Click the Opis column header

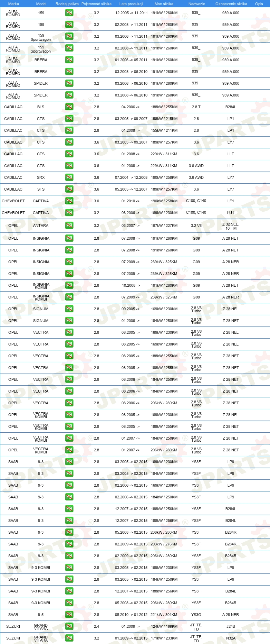coord(259,4)
